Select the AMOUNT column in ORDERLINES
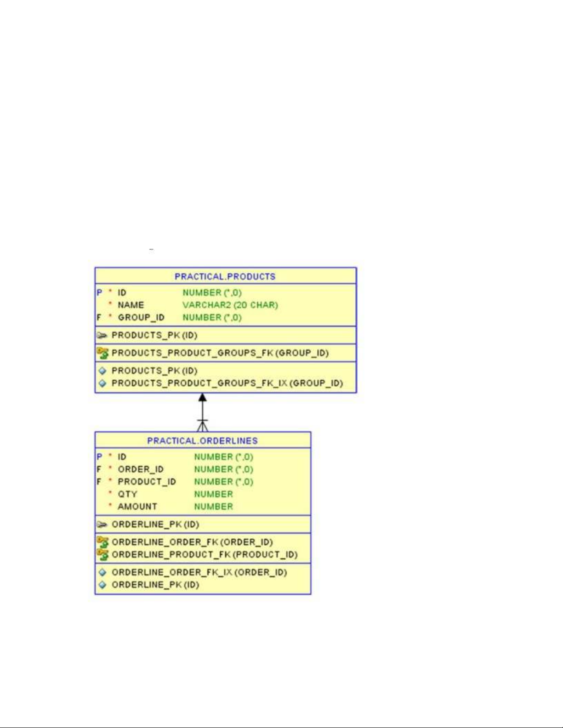Image resolution: width=563 pixels, height=728 pixels. 137,507
